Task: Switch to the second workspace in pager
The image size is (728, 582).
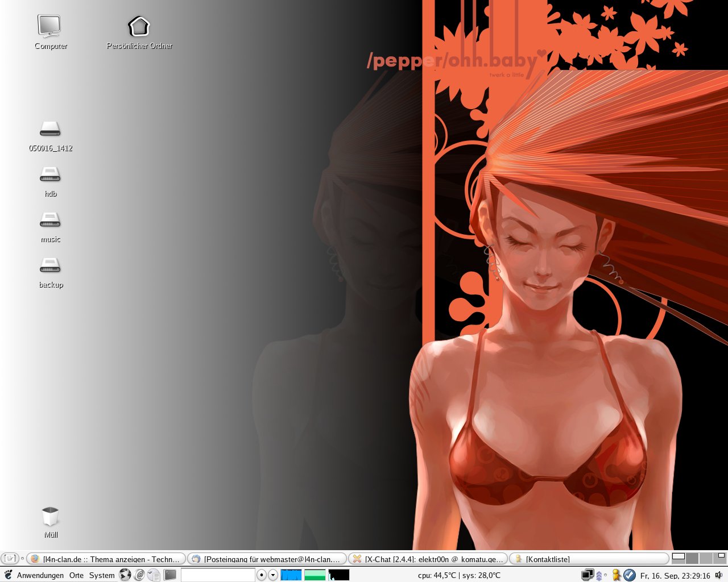Action: [x=692, y=559]
